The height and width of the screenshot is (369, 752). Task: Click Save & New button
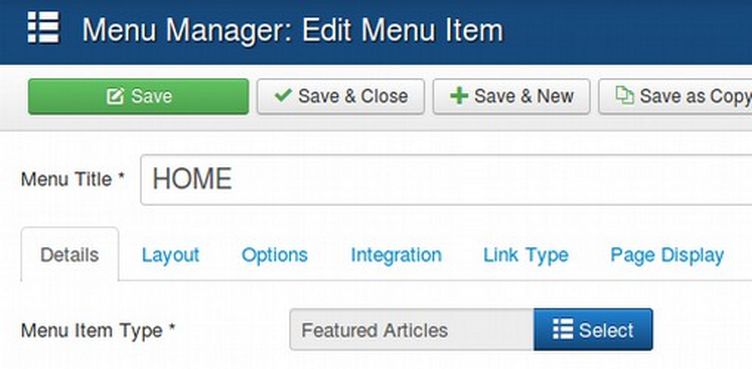coord(511,96)
